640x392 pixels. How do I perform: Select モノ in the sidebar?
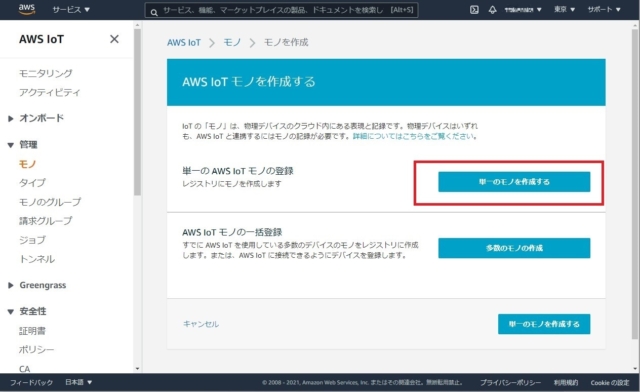tap(27, 164)
